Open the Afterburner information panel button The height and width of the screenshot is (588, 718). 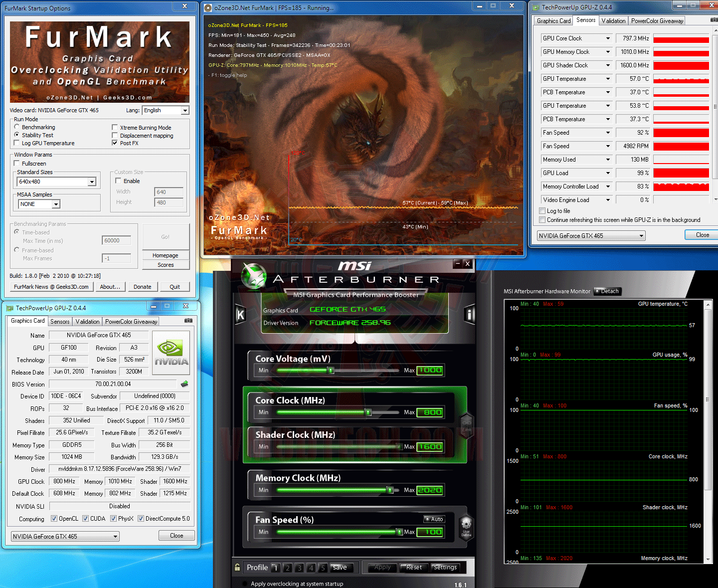coord(469,314)
